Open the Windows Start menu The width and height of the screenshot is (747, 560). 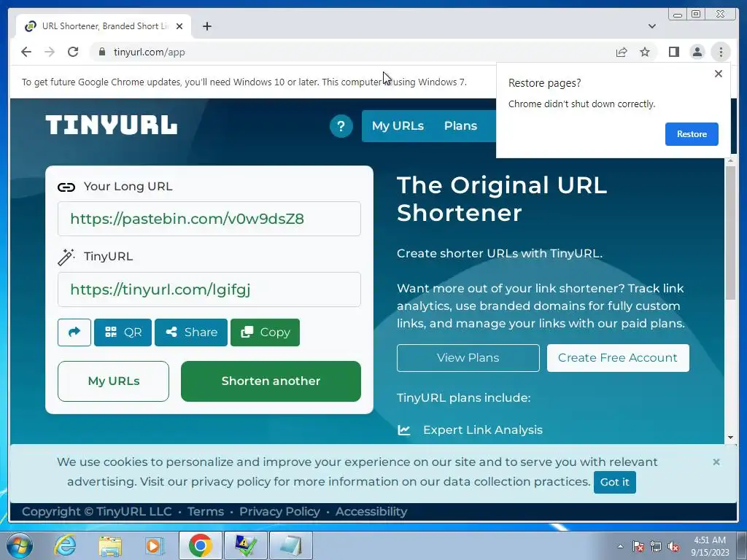[20, 545]
